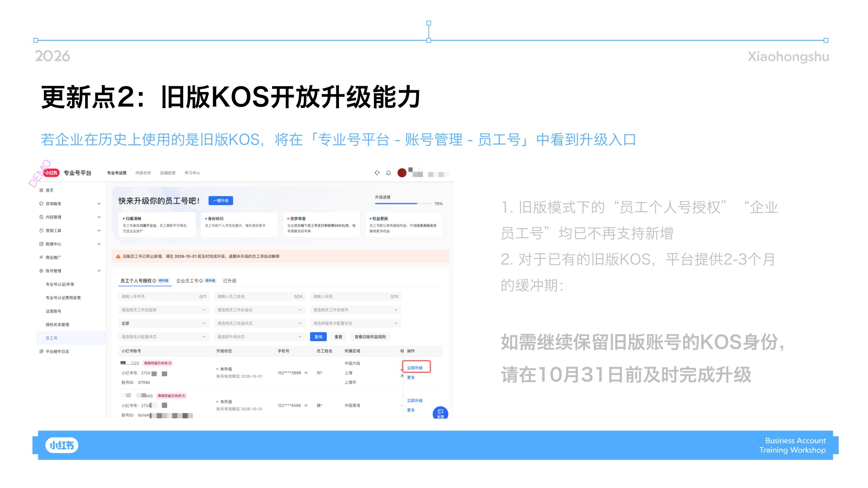Expand the 咨询服务 sidebar menu chevron
This screenshot has width=868, height=488.
pos(99,204)
